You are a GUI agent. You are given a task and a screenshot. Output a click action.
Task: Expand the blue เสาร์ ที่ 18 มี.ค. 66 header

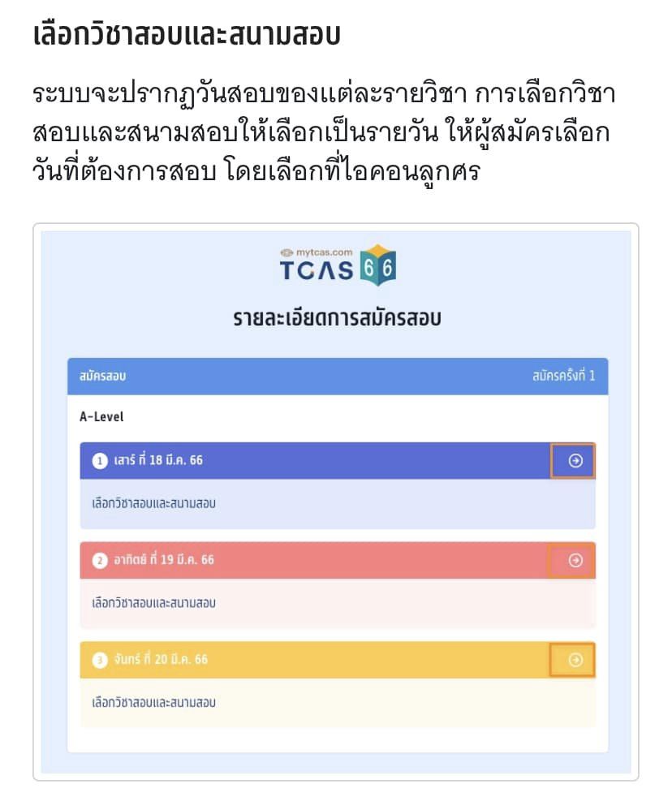click(x=338, y=460)
